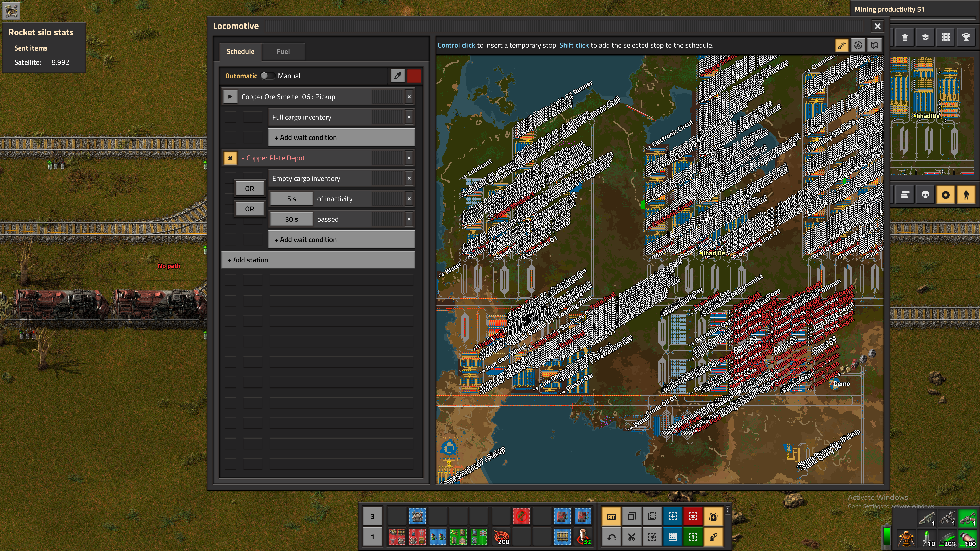
Task: Click the icon above Rocket silo stats
Action: click(x=11, y=11)
